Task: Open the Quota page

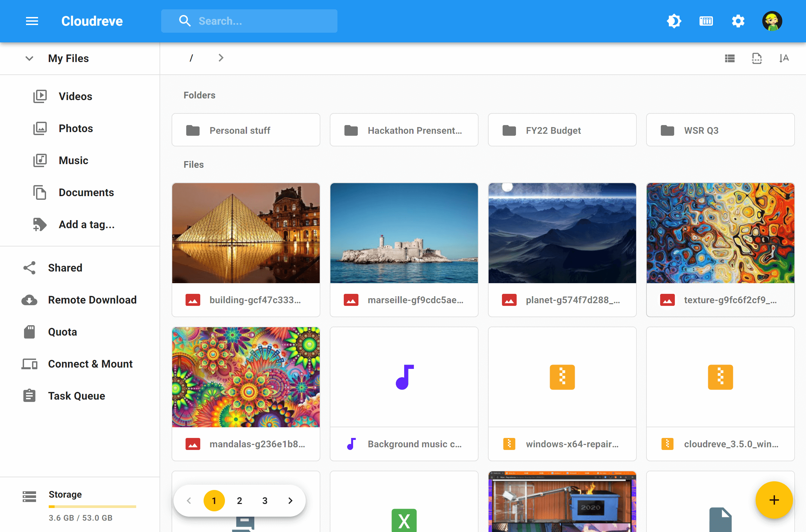Action: (62, 332)
